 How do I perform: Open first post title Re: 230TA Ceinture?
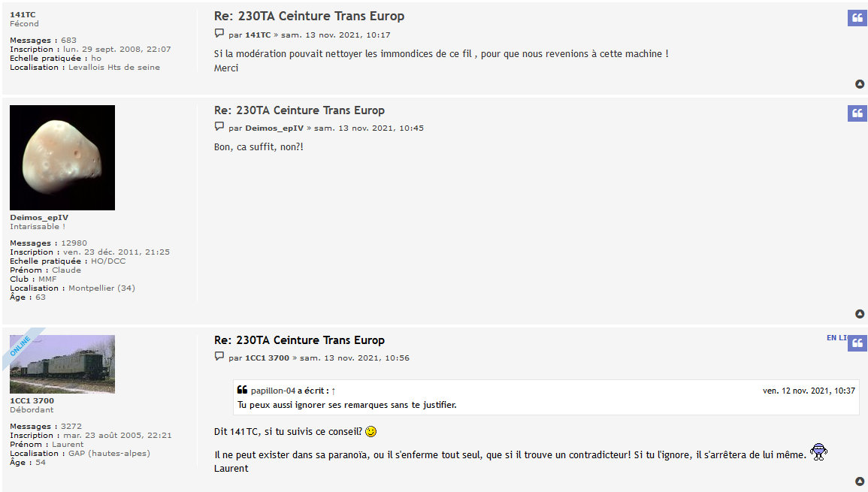pos(310,16)
